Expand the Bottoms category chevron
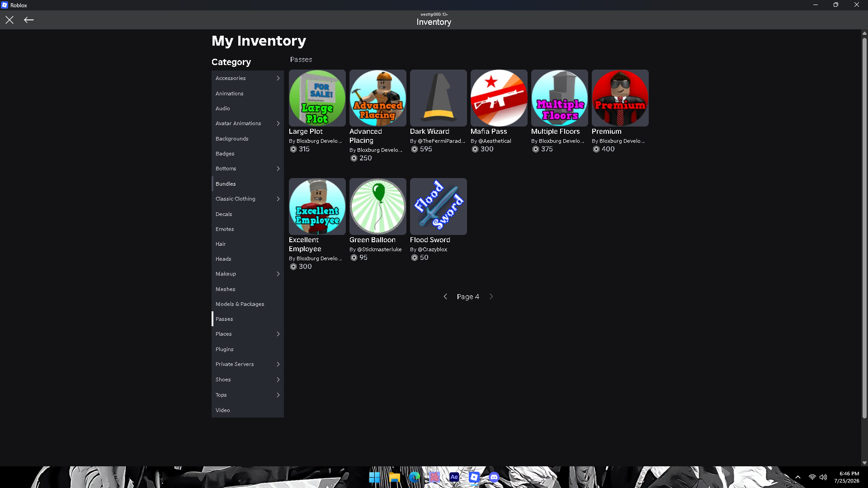This screenshot has height=488, width=868. coord(278,169)
